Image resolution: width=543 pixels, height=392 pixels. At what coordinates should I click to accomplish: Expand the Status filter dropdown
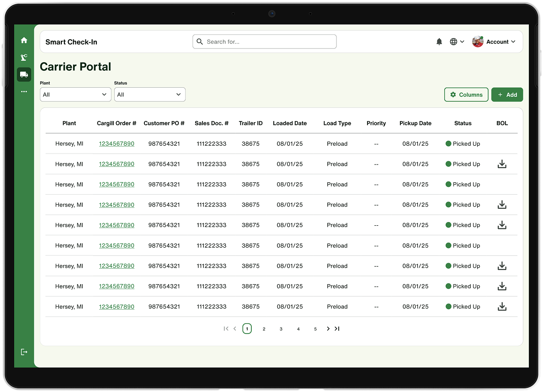pos(149,95)
